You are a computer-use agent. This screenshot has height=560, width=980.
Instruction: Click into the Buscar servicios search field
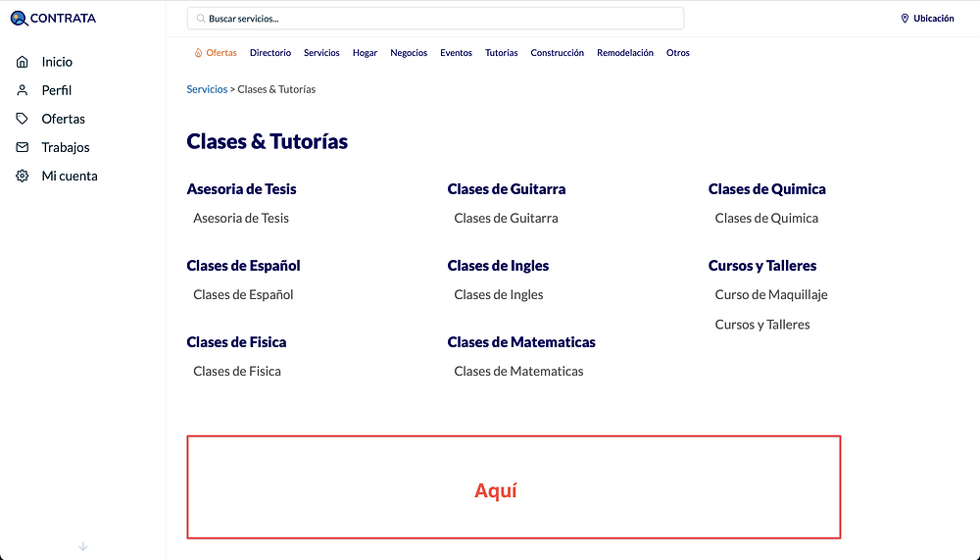coord(441,19)
